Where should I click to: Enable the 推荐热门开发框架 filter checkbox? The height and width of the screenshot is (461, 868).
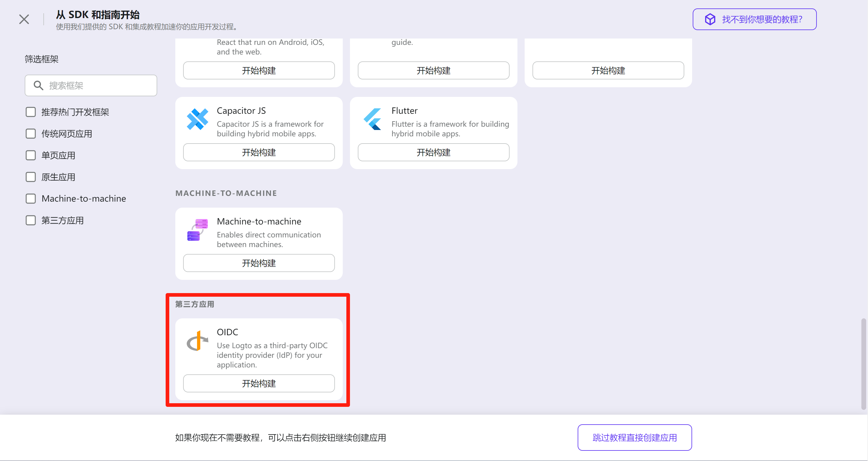tap(31, 112)
